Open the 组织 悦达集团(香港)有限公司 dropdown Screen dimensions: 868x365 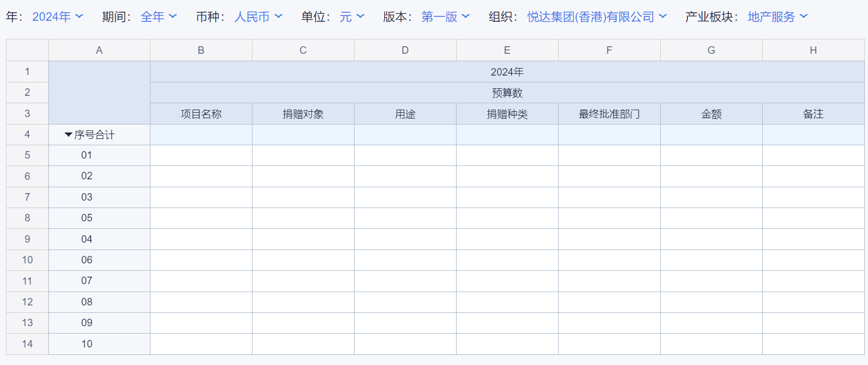(x=596, y=17)
